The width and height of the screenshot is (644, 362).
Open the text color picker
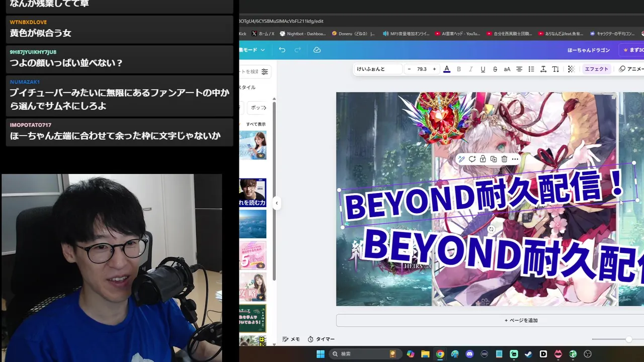(x=447, y=69)
